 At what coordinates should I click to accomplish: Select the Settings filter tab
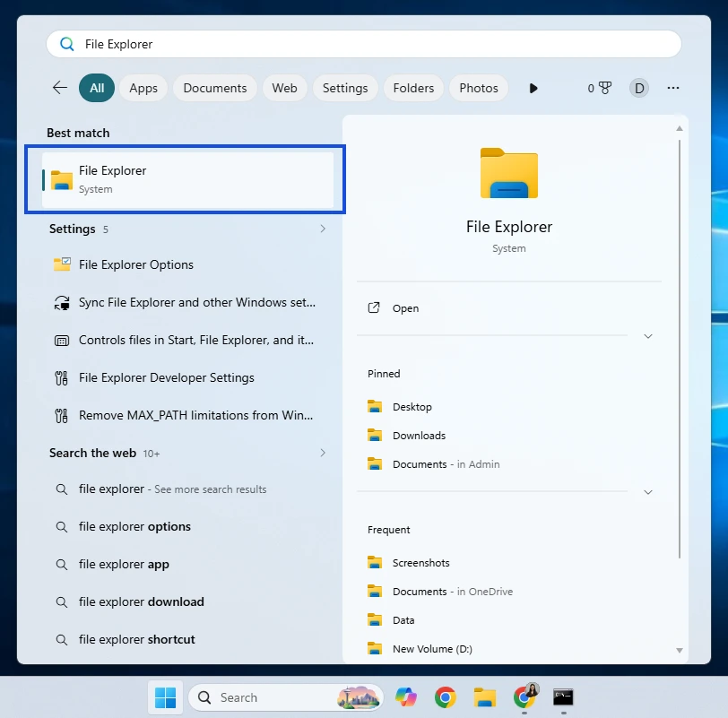coord(345,88)
